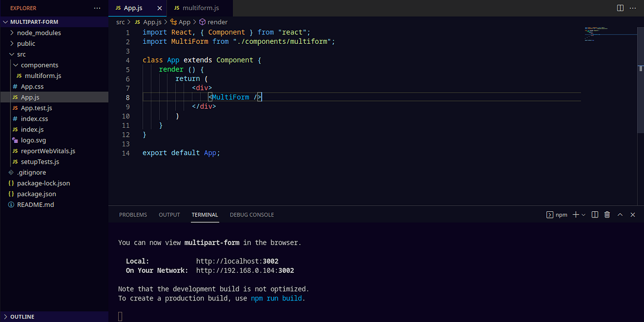Split the editor using the Split Editor icon
644x322 pixels.
[620, 8]
